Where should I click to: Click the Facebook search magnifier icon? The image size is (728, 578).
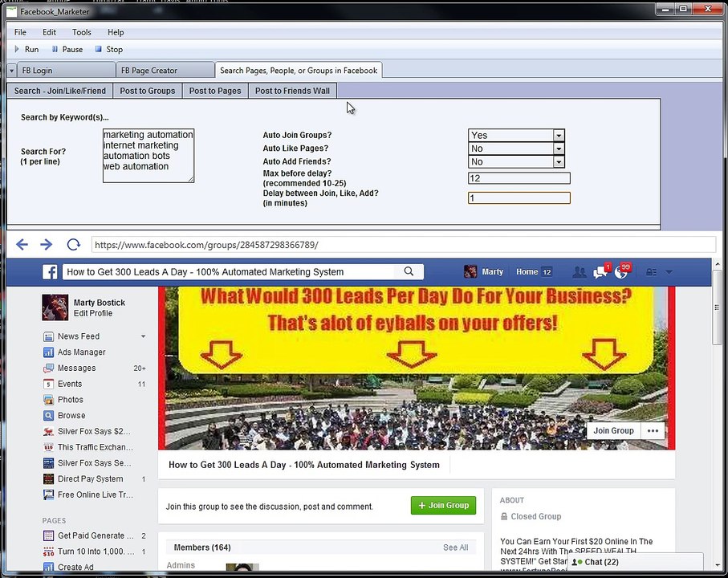pyautogui.click(x=409, y=271)
